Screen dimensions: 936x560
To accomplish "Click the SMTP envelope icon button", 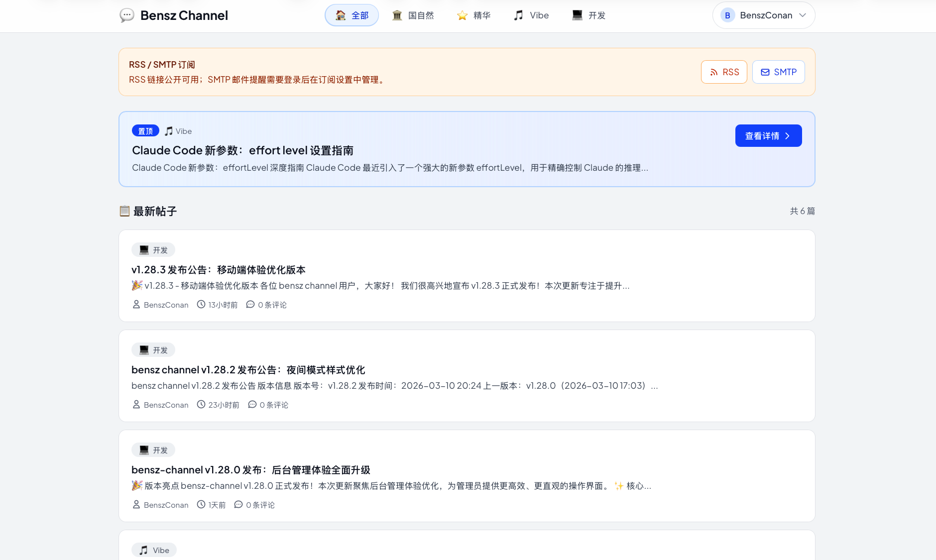I will tap(778, 72).
